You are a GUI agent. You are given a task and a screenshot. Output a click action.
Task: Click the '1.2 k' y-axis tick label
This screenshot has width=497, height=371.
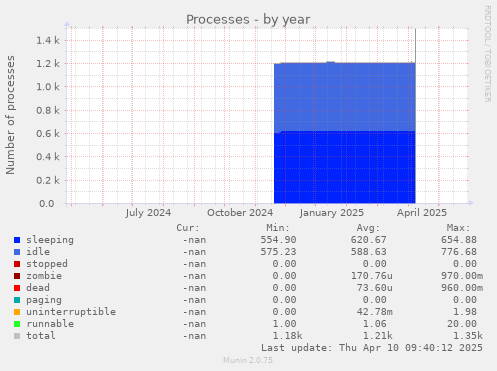pyautogui.click(x=48, y=64)
